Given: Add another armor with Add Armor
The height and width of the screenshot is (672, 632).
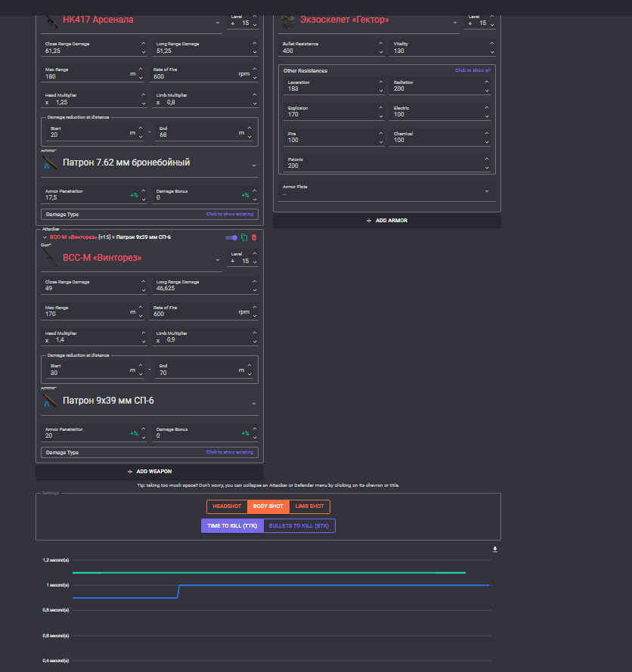Looking at the screenshot, I should 387,220.
